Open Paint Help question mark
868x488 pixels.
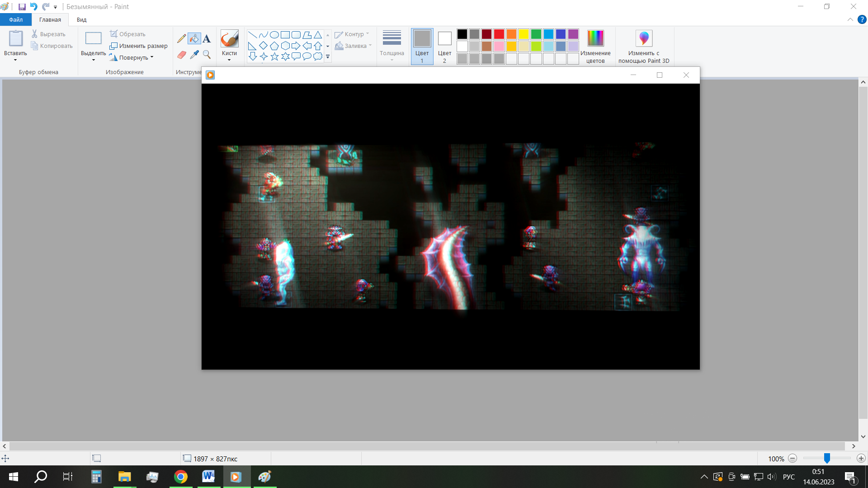862,19
